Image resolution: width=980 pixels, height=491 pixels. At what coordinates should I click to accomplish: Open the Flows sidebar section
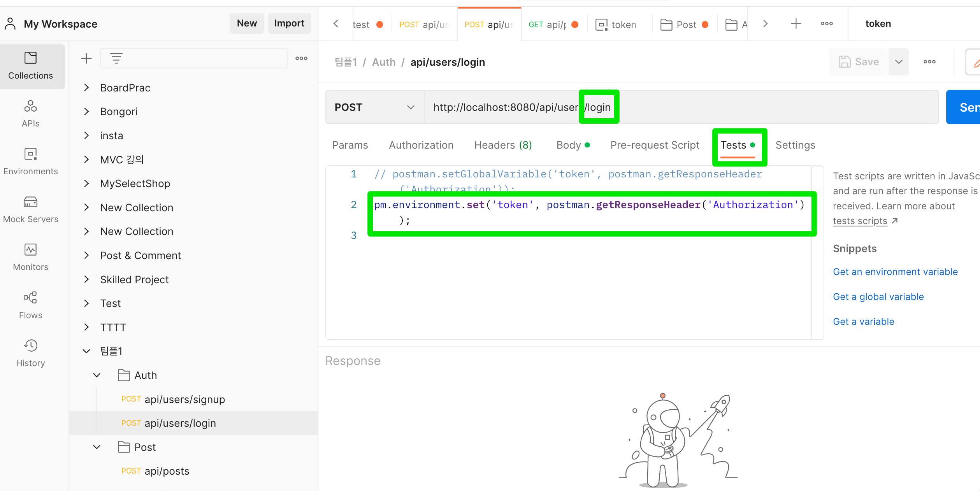click(x=30, y=305)
